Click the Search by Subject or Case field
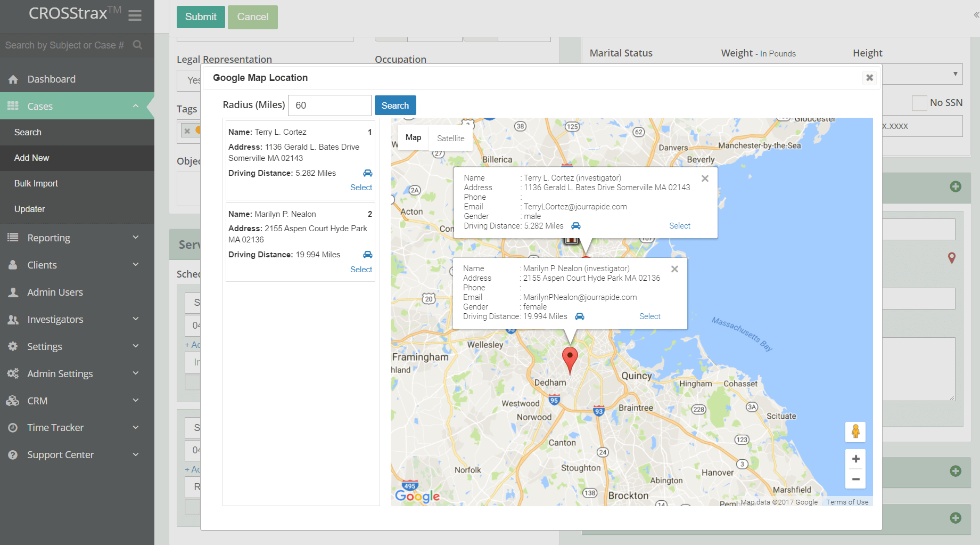 coord(65,45)
